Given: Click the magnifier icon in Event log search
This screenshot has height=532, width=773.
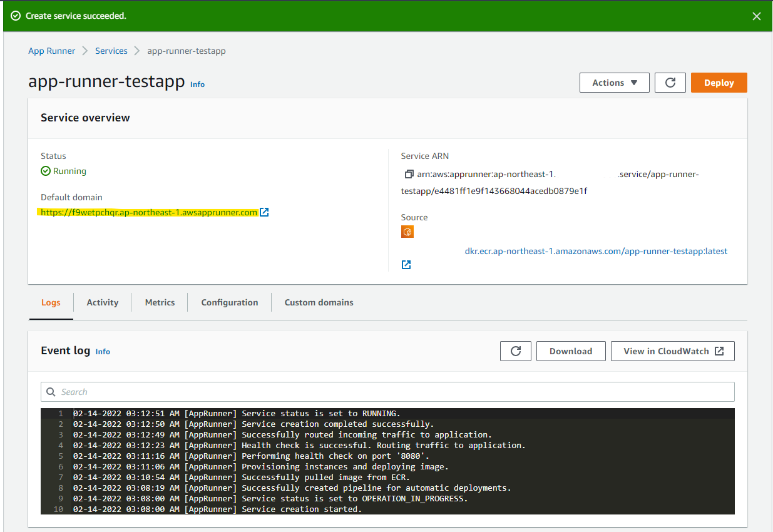Looking at the screenshot, I should [51, 392].
